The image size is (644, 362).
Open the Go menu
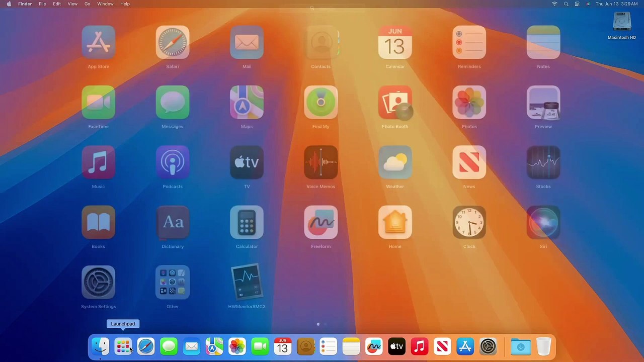87,4
